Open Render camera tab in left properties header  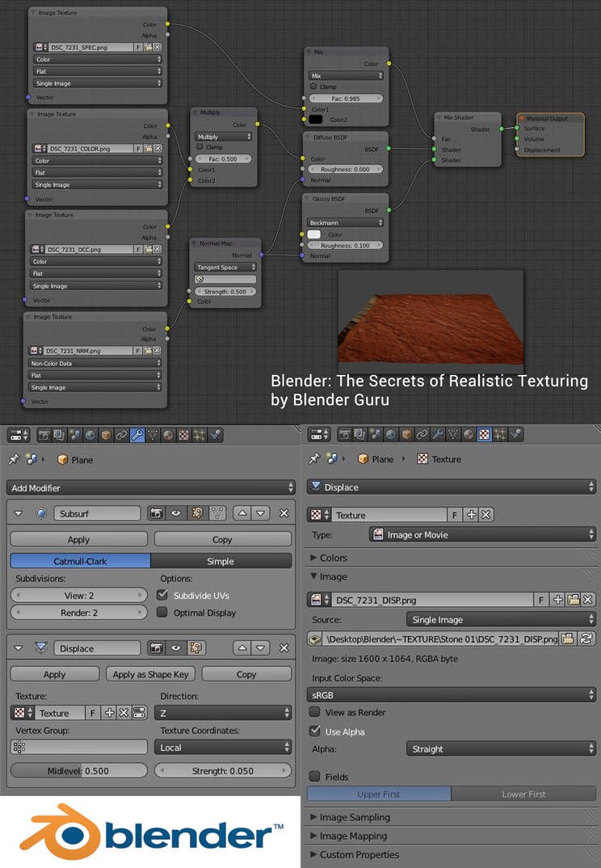tap(44, 435)
